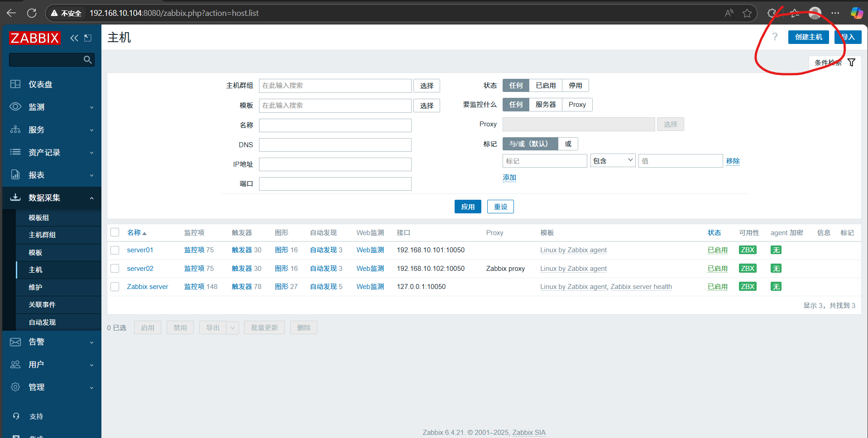
Task: Click the DNS filter input field
Action: 335,145
